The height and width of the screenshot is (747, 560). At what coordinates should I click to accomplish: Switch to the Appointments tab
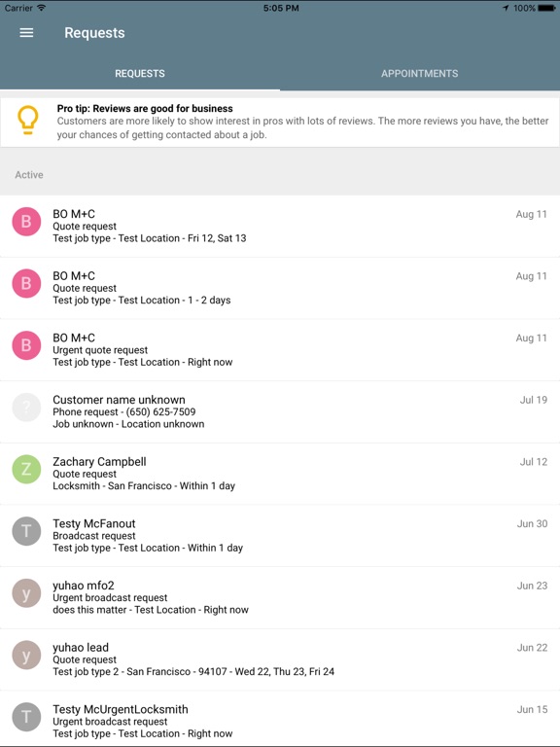pos(420,73)
